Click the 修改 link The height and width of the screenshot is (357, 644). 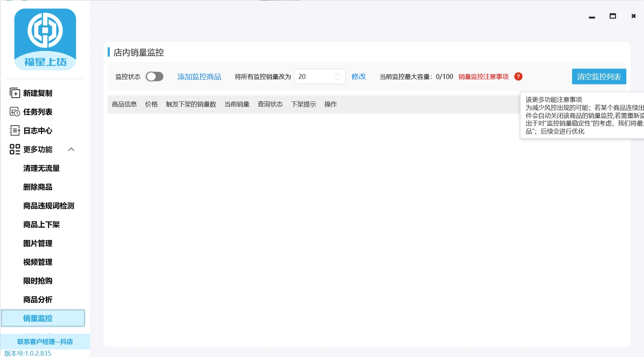pos(359,76)
